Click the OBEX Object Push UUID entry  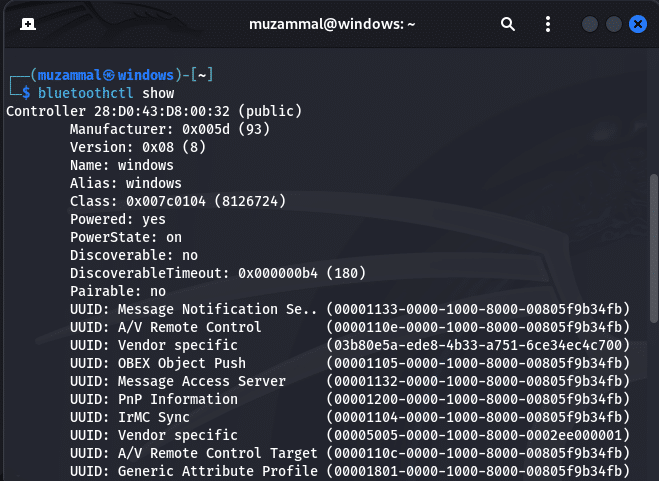click(348, 363)
